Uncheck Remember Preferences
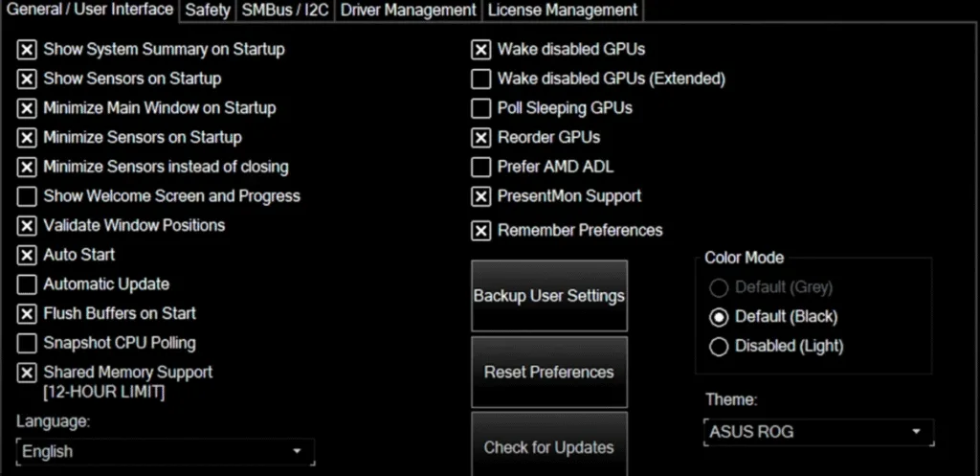 click(480, 231)
